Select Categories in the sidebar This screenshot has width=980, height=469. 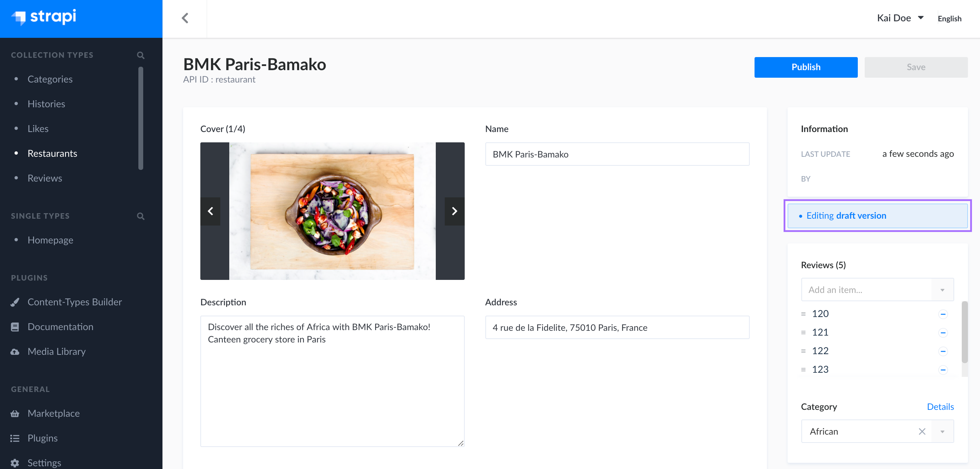[50, 79]
